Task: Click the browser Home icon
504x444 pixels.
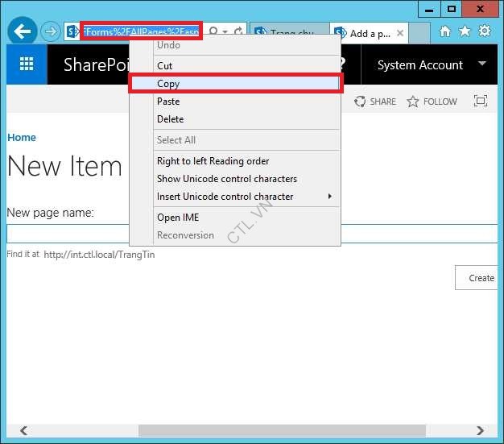Action: pos(445,31)
